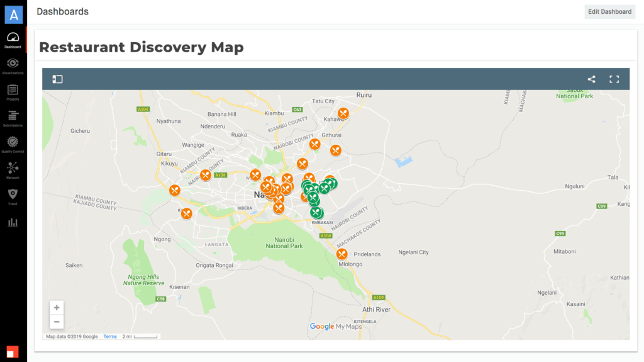644x362 pixels.
Task: Open the Fraud section
Action: pyautogui.click(x=13, y=196)
